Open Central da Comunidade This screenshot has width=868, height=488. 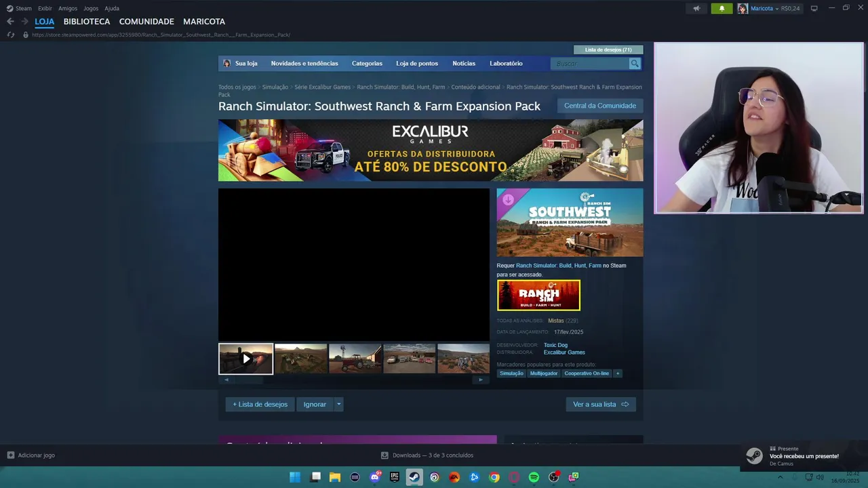(600, 106)
